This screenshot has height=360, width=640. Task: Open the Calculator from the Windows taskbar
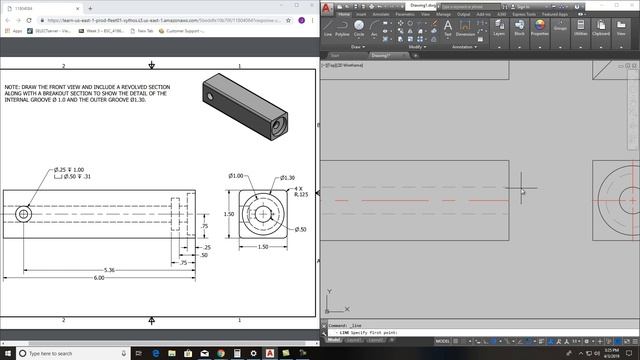tap(237, 353)
